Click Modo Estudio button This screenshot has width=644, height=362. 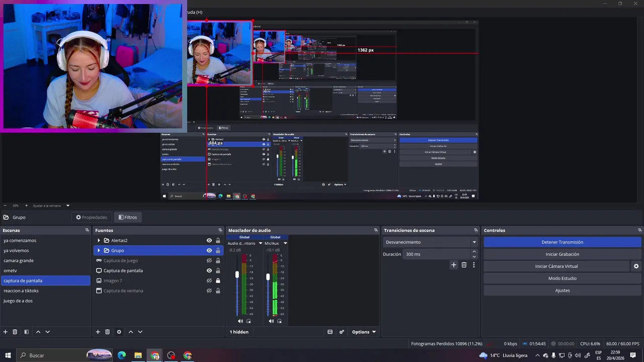point(562,279)
